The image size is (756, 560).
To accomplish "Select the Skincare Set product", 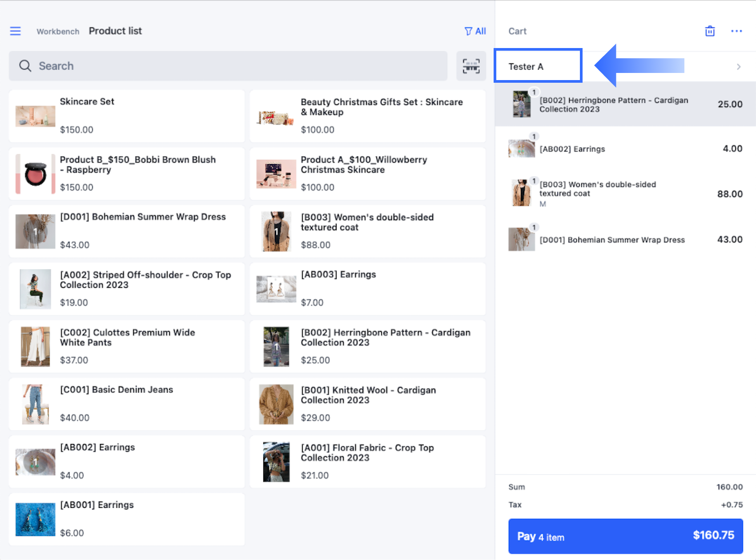I will pyautogui.click(x=126, y=116).
